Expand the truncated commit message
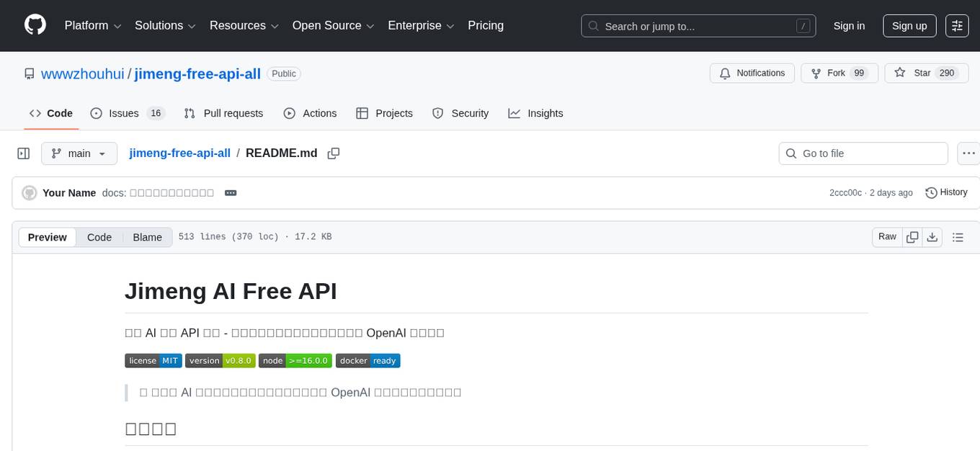The image size is (980, 451). tap(231, 192)
